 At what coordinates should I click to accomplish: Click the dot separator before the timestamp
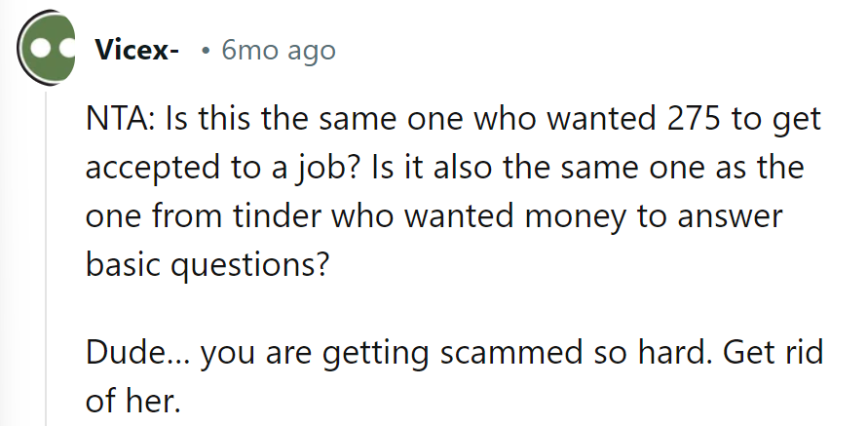[x=206, y=51]
